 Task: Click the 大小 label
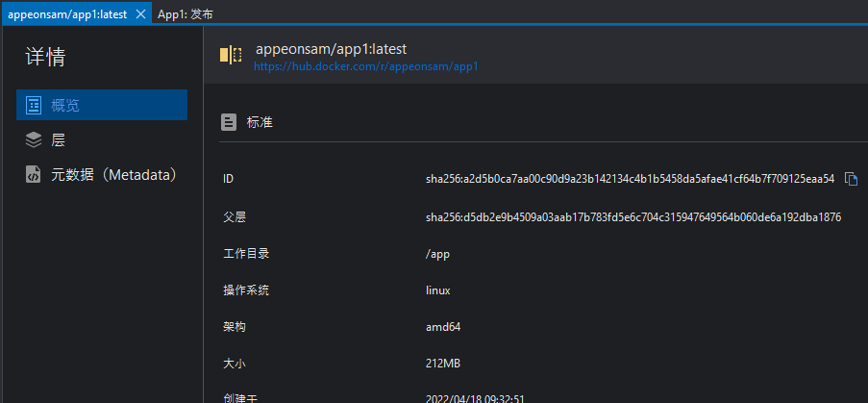[235, 364]
